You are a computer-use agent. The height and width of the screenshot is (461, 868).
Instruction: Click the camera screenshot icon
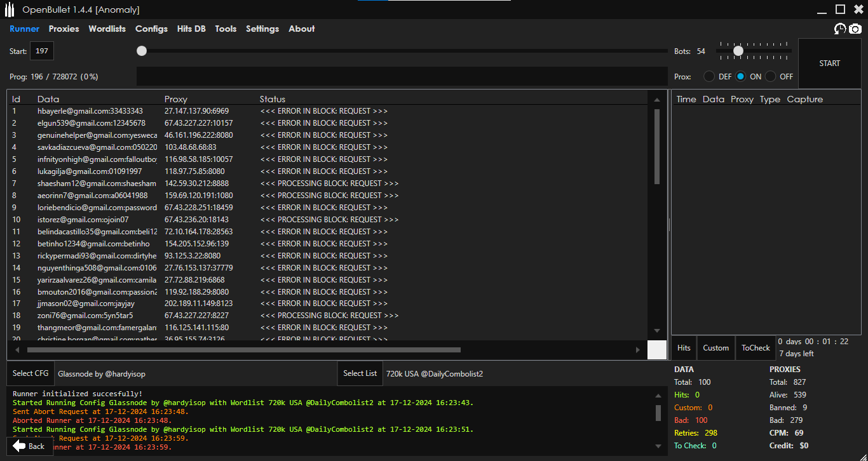coord(855,29)
